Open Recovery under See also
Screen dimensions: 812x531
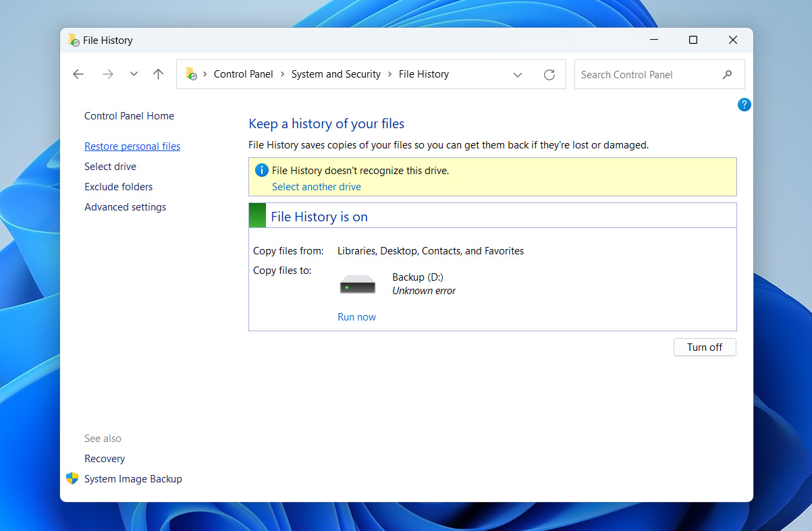click(x=105, y=459)
